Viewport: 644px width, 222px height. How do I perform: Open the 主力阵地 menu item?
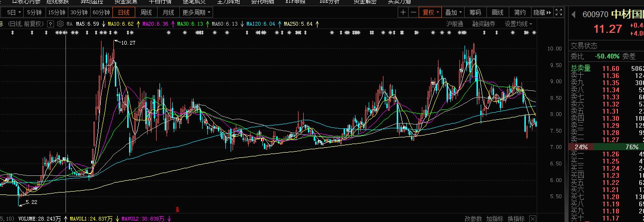click(x=228, y=2)
